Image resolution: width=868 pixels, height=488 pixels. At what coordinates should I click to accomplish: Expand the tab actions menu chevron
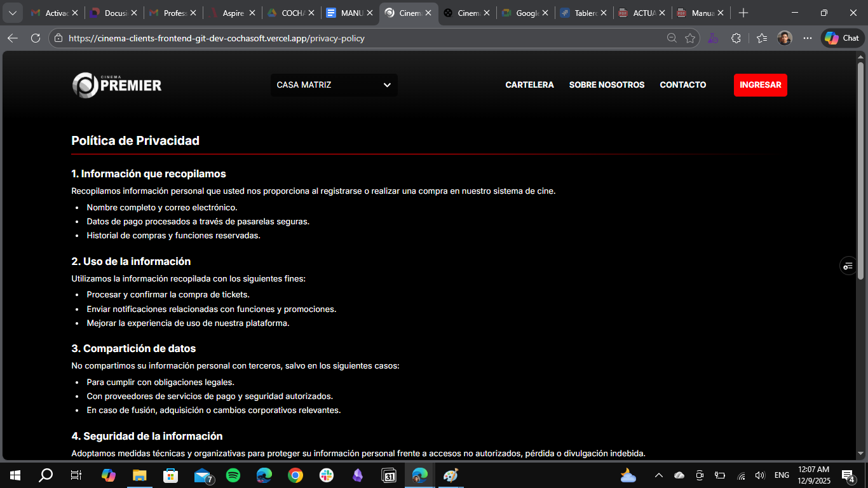pyautogui.click(x=12, y=13)
